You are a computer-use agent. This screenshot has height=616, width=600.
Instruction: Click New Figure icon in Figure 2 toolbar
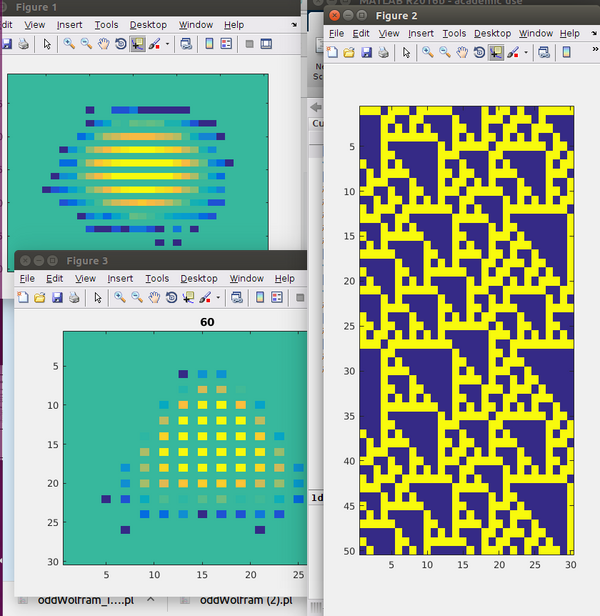coord(332,52)
